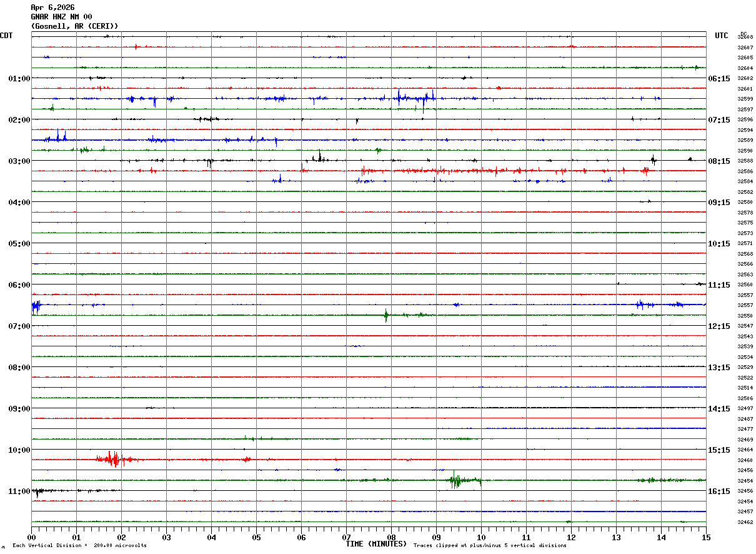This screenshot has height=554, width=756.
Task: Click the 01:00 CDT time label
Action: [x=19, y=78]
